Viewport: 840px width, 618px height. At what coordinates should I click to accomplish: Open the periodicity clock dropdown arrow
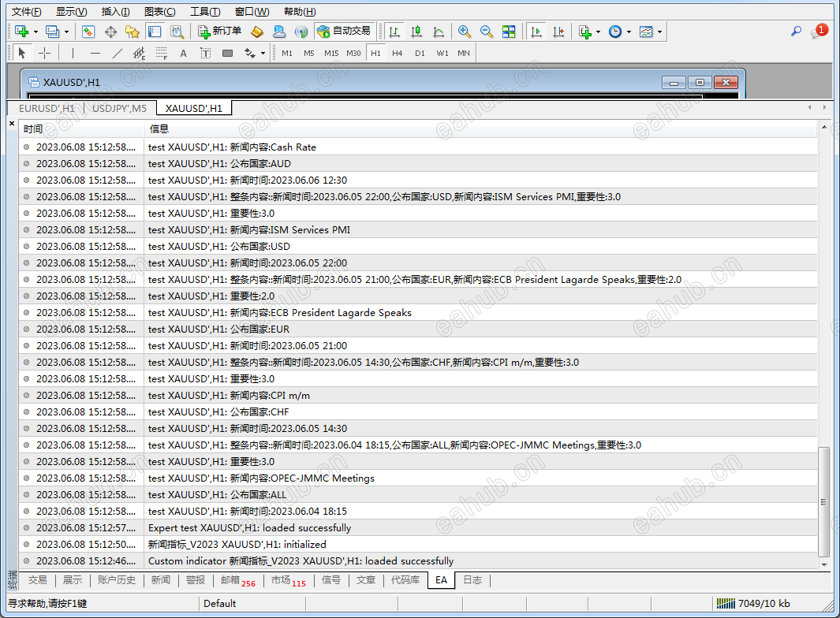[x=629, y=32]
